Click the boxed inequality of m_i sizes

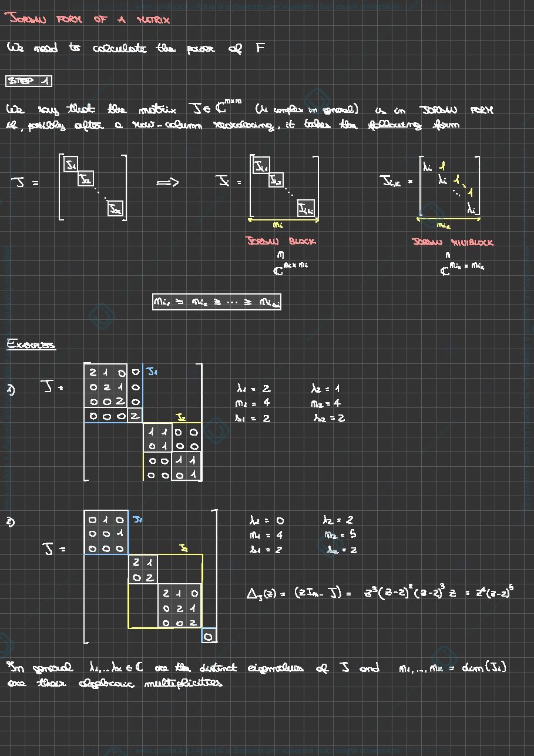pos(216,302)
